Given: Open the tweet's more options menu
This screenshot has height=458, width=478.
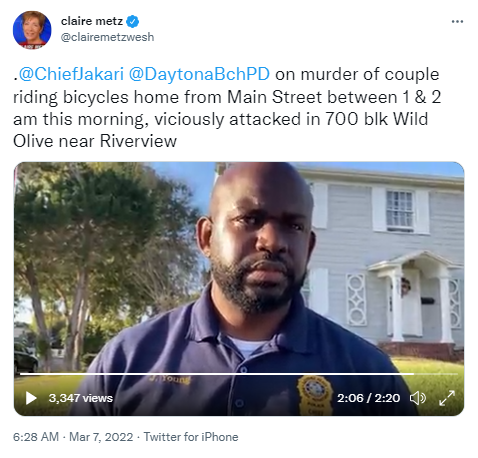Looking at the screenshot, I should click(x=457, y=22).
